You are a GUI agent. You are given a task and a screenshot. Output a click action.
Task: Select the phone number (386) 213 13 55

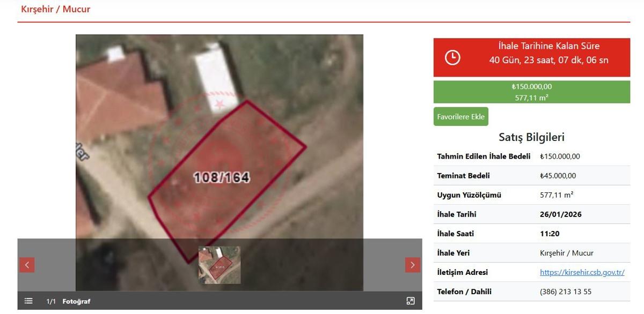tap(566, 291)
